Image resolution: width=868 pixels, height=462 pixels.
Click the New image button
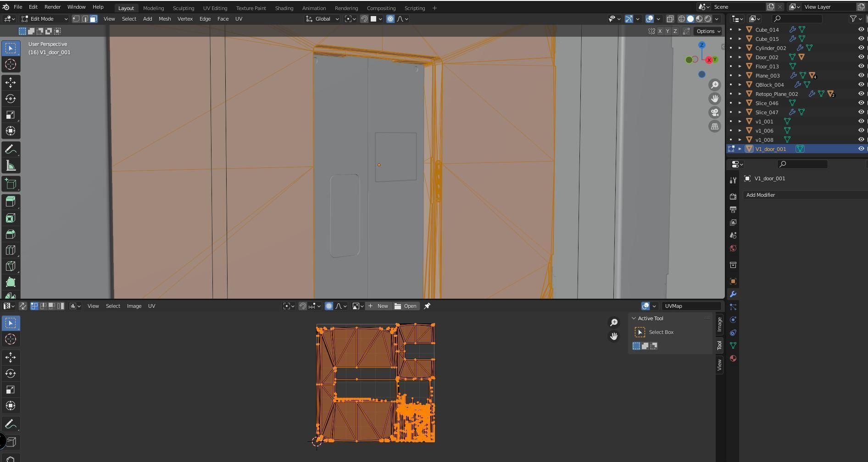(378, 306)
